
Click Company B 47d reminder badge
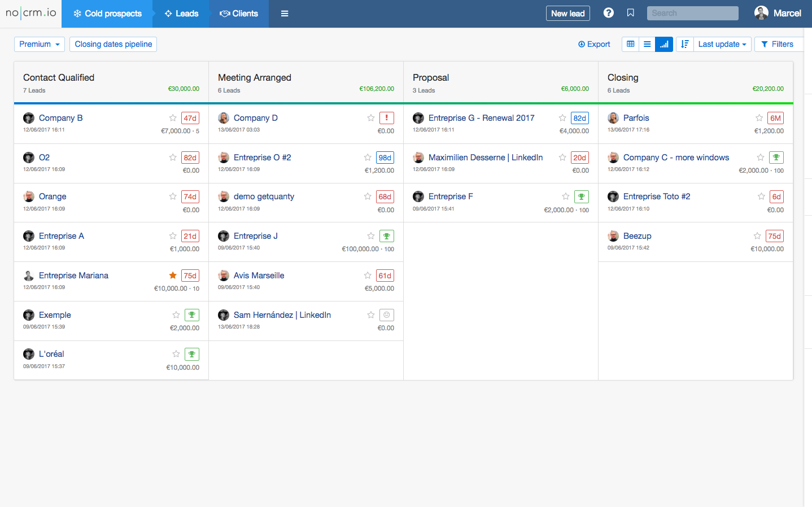(190, 118)
